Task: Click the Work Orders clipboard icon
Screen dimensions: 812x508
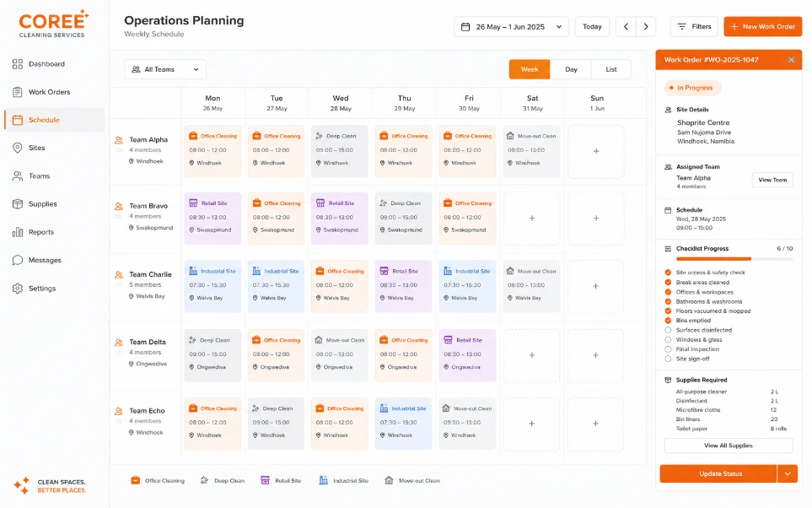Action: pos(18,92)
